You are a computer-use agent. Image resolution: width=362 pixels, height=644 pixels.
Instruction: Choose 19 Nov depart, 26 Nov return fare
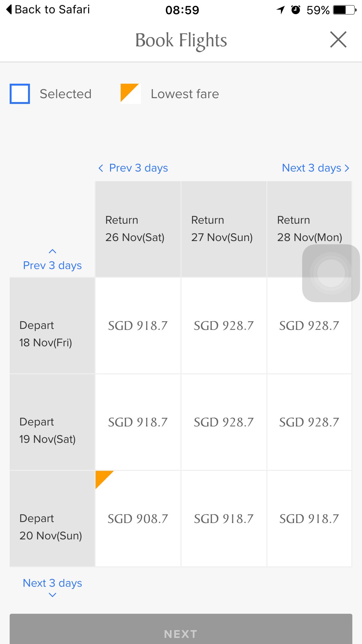tap(138, 422)
